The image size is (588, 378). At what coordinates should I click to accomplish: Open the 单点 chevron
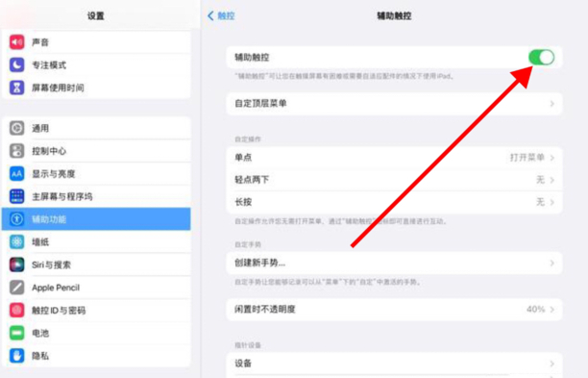pos(552,158)
